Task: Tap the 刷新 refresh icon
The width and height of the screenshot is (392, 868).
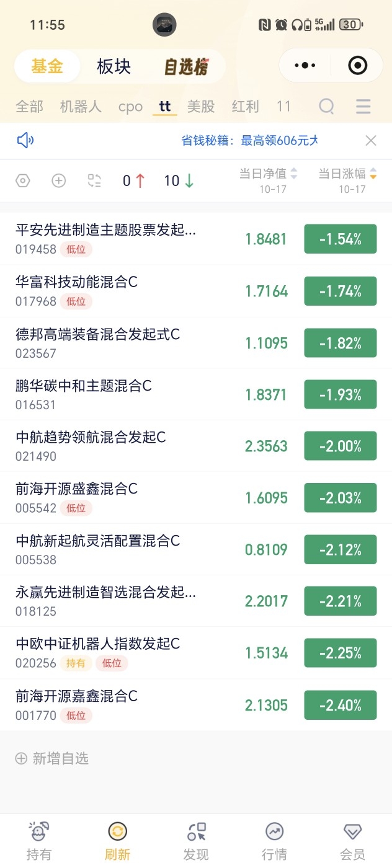Action: click(118, 831)
